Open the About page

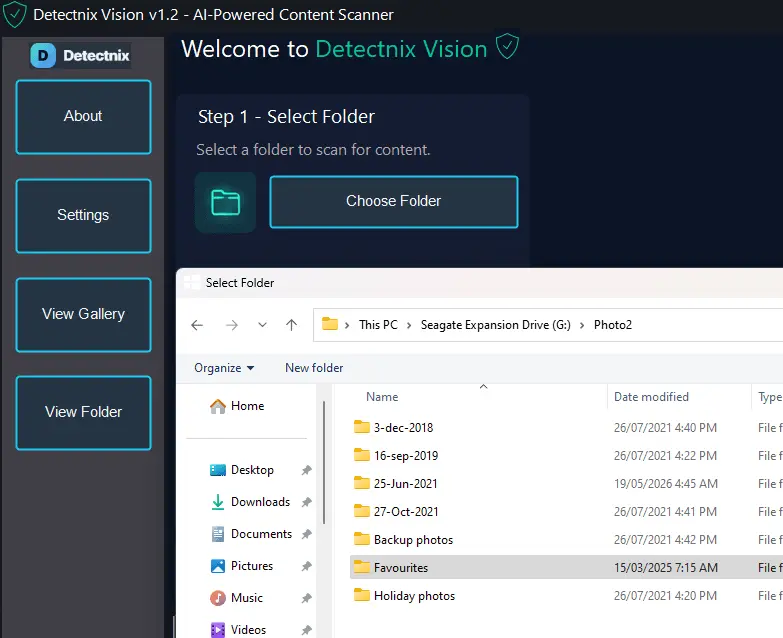coord(83,117)
